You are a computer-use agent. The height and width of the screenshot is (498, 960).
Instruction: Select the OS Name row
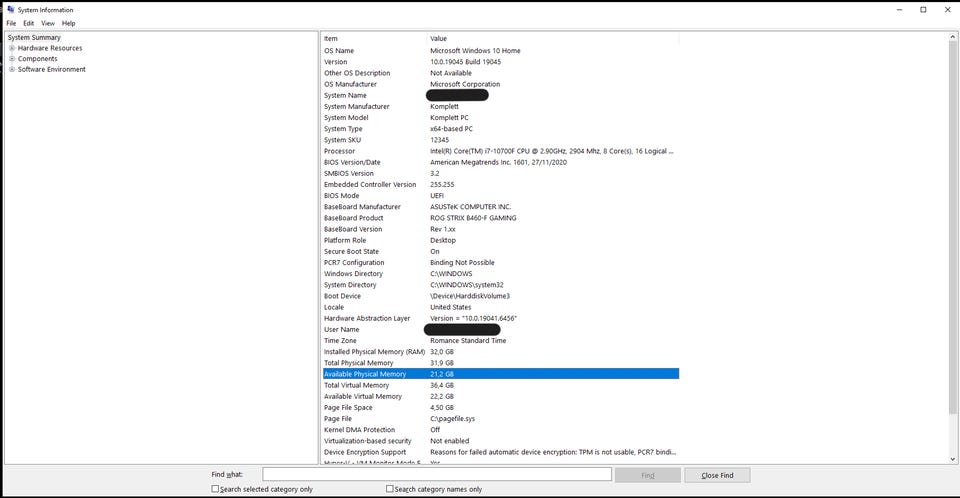click(x=501, y=51)
